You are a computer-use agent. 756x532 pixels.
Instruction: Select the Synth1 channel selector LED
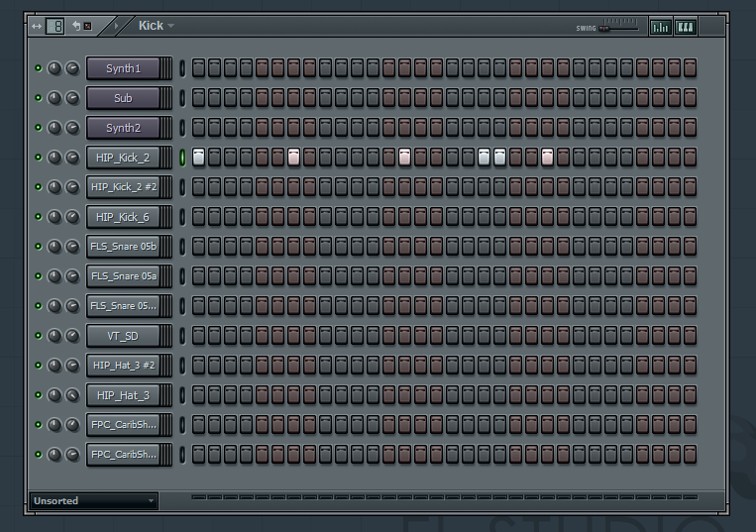tap(182, 68)
